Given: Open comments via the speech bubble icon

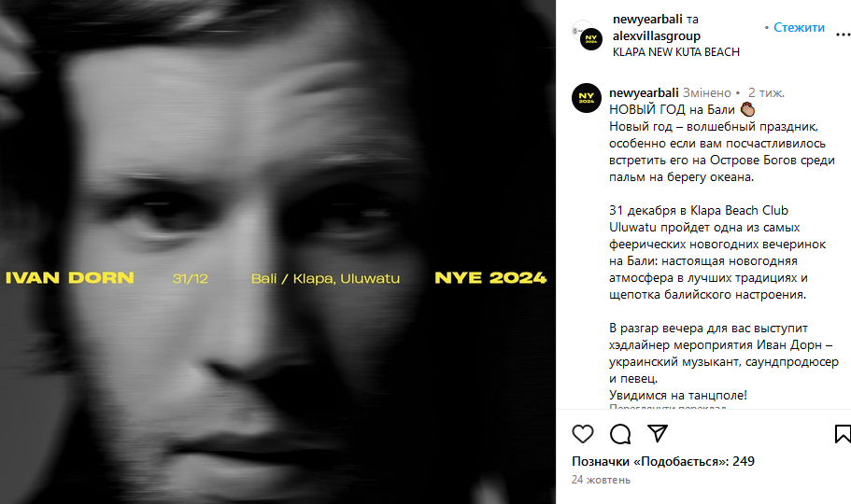Looking at the screenshot, I should pyautogui.click(x=620, y=434).
